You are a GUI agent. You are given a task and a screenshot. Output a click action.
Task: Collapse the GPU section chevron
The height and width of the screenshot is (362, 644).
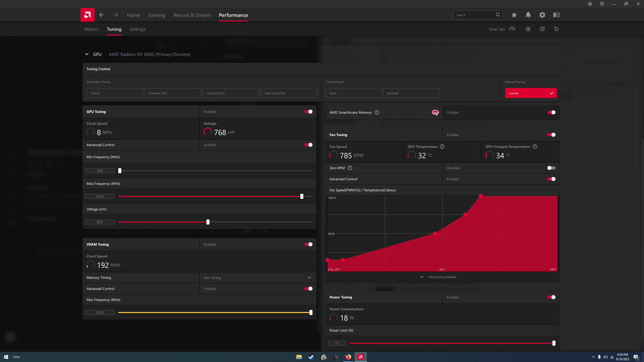click(x=87, y=54)
